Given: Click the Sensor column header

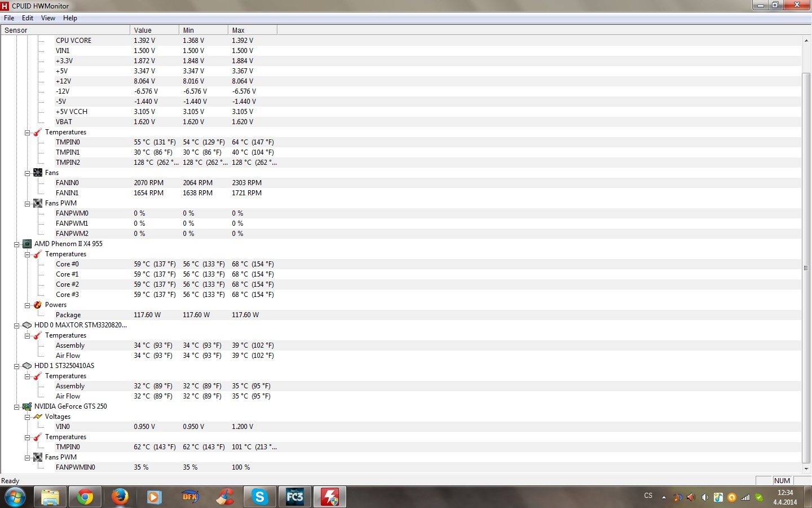Looking at the screenshot, I should click(65, 30).
